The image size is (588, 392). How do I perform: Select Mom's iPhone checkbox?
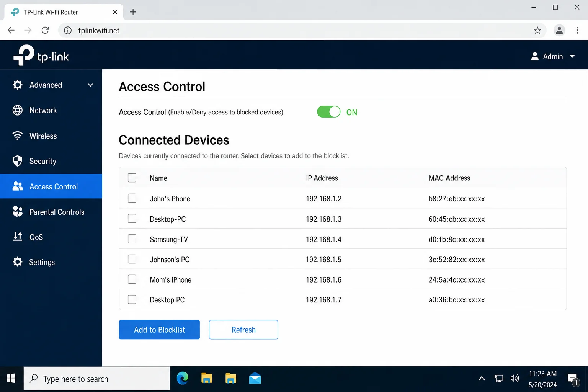[132, 279]
